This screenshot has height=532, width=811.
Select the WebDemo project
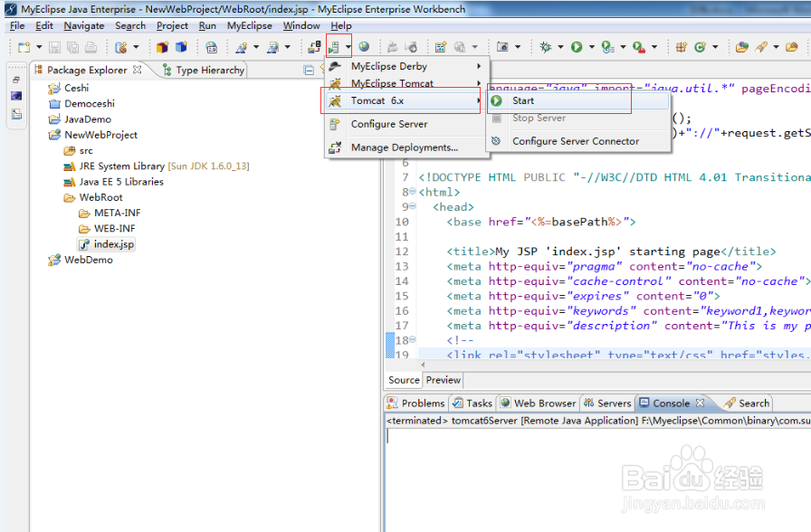coord(81,260)
